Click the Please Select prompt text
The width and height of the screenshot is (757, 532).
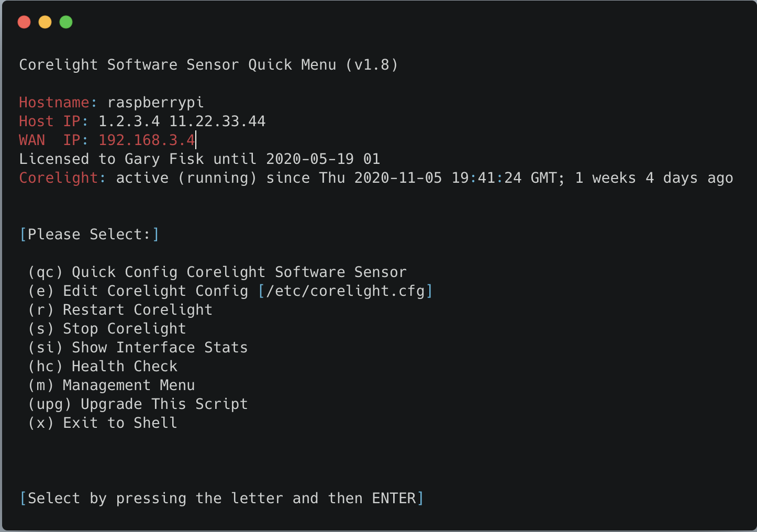tap(89, 235)
